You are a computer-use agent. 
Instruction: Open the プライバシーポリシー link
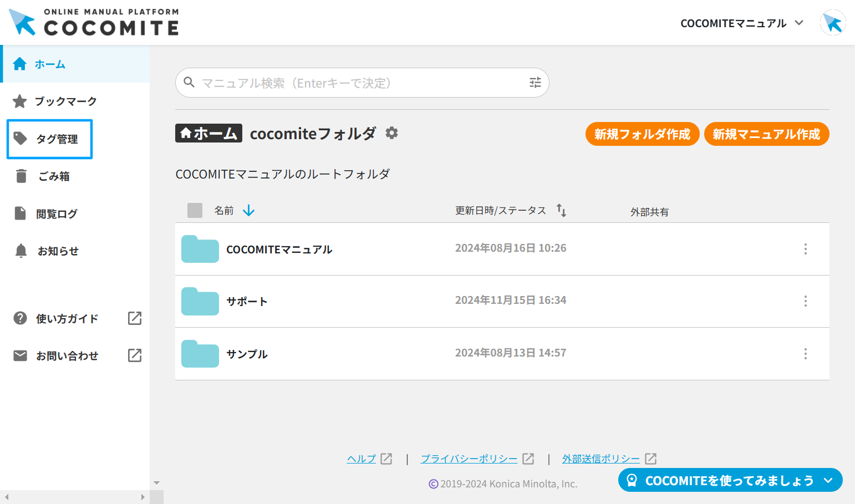(x=469, y=459)
